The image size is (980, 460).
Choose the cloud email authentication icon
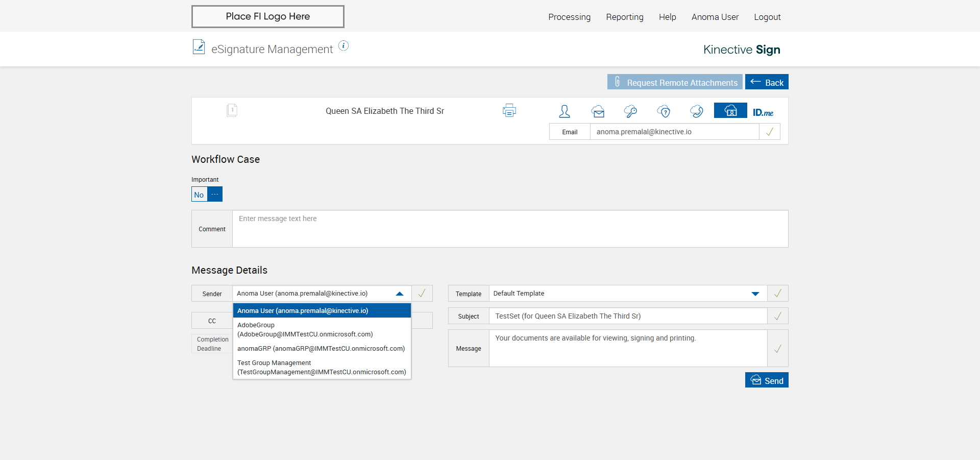(598, 111)
